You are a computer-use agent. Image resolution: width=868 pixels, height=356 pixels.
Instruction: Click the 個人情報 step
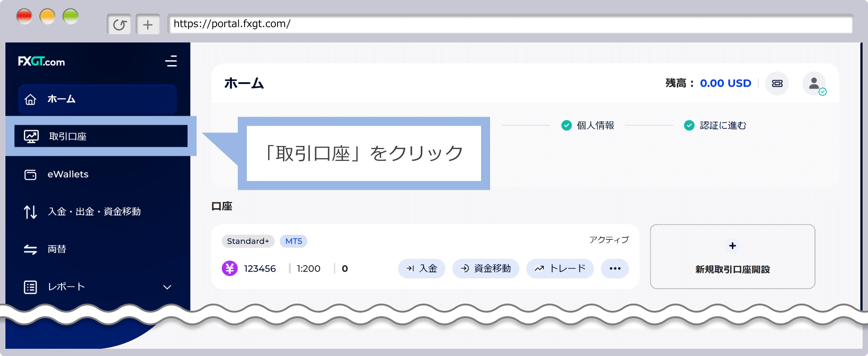[x=595, y=125]
